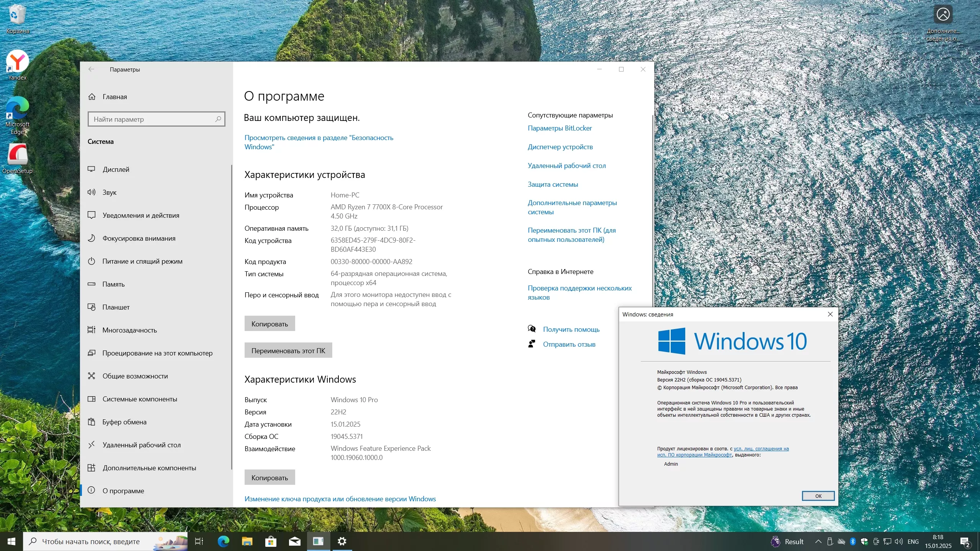Image resolution: width=980 pixels, height=551 pixels.
Task: Open the notification center icon
Action: pos(965,541)
